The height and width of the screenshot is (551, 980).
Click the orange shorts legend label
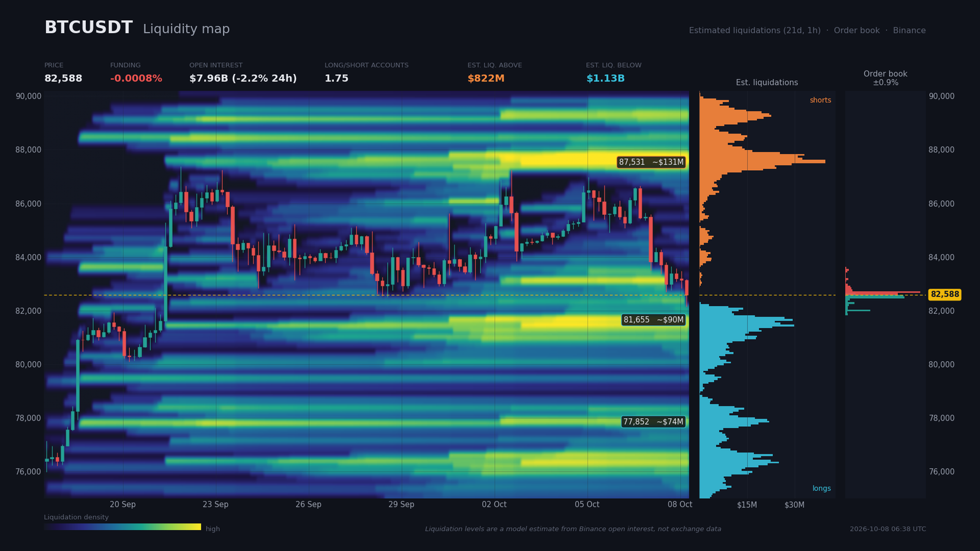coord(820,100)
